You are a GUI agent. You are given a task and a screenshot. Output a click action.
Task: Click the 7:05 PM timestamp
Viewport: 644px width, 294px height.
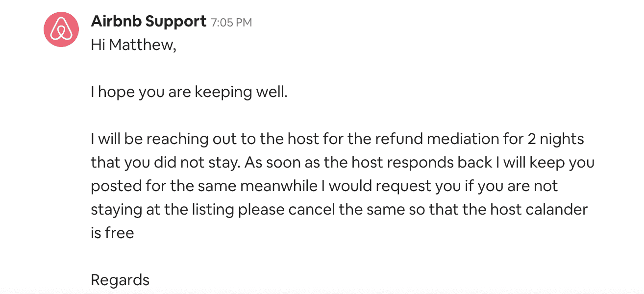[x=230, y=22]
